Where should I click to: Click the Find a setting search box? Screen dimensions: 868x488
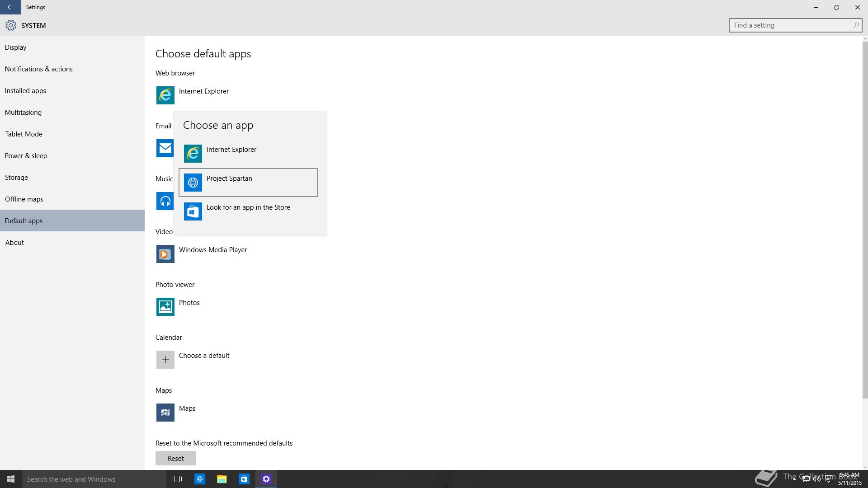[791, 25]
